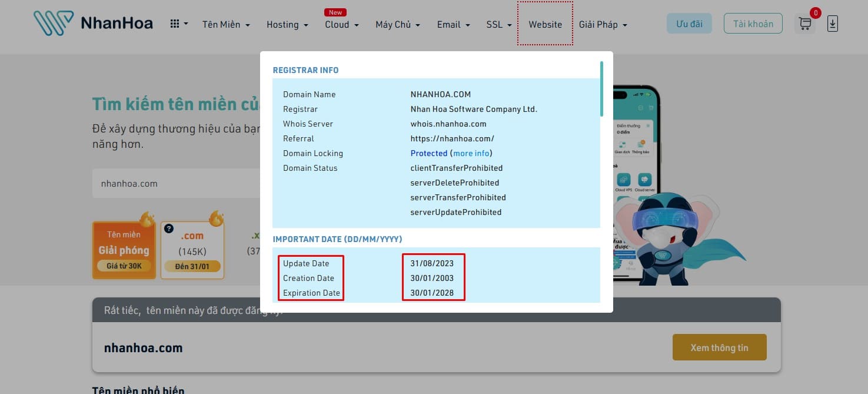Expand the Cloud dropdown menu

[x=341, y=25]
